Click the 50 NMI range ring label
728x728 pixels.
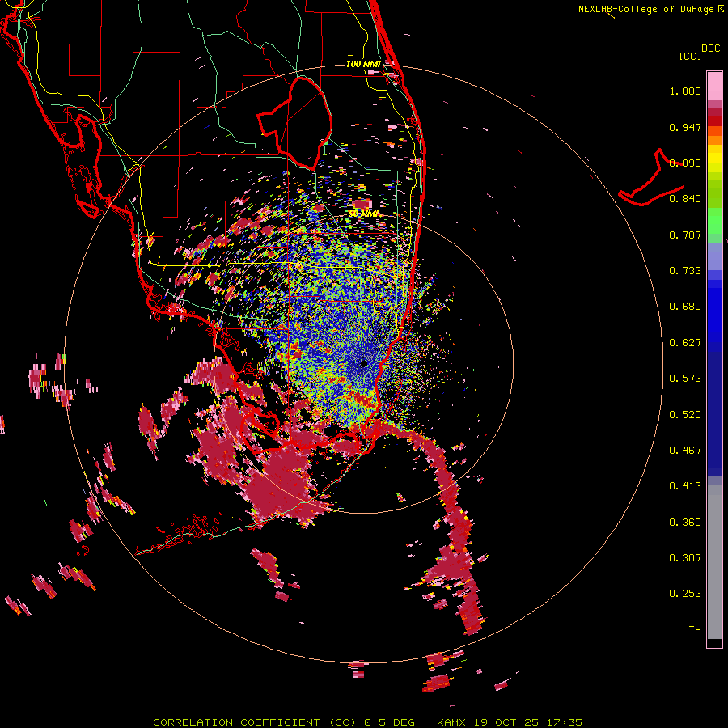coord(364,214)
